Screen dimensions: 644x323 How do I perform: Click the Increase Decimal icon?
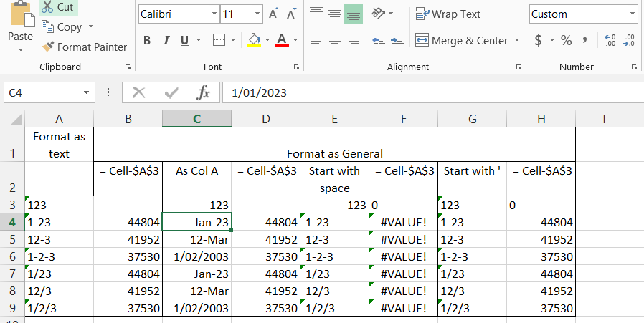(x=610, y=41)
